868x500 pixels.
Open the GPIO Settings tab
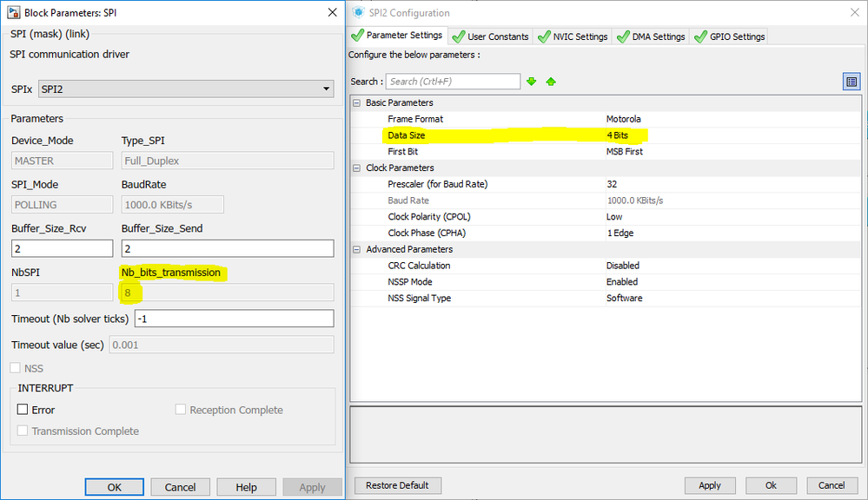point(730,36)
